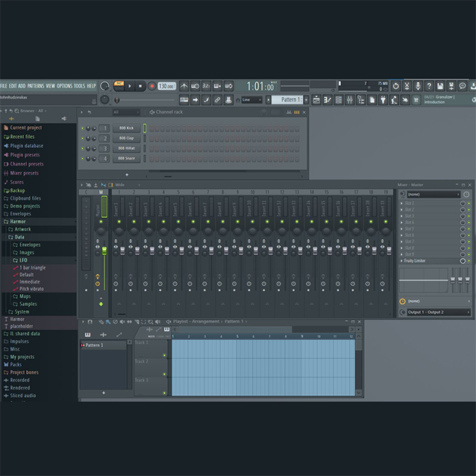The width and height of the screenshot is (476, 476).
Task: Select the playlist magnet snap icon
Action: tap(90, 322)
